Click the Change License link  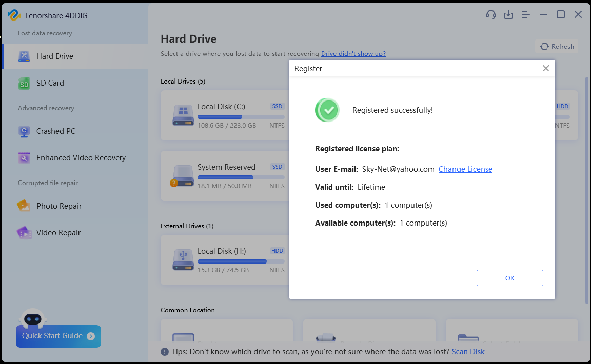pos(465,169)
